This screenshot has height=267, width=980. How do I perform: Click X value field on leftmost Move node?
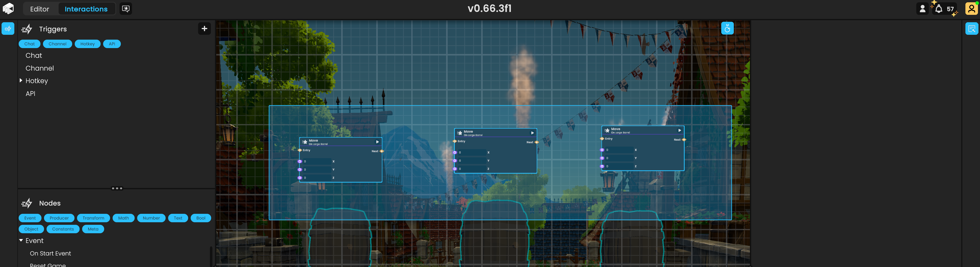click(x=317, y=161)
